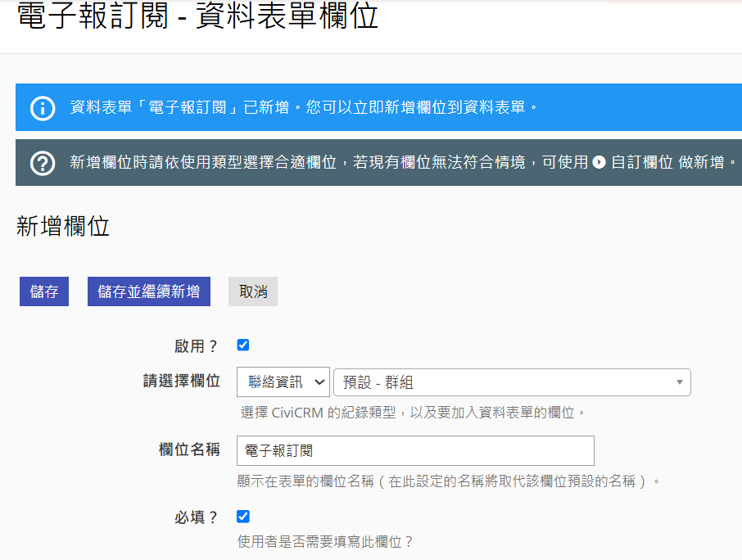Click the 啟用？ field label
This screenshot has height=560, width=742.
point(197,346)
